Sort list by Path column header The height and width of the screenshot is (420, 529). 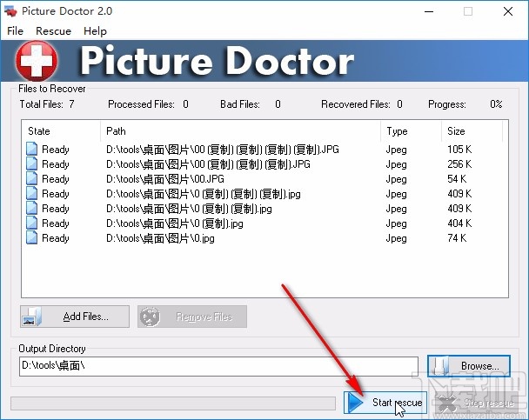click(240, 131)
